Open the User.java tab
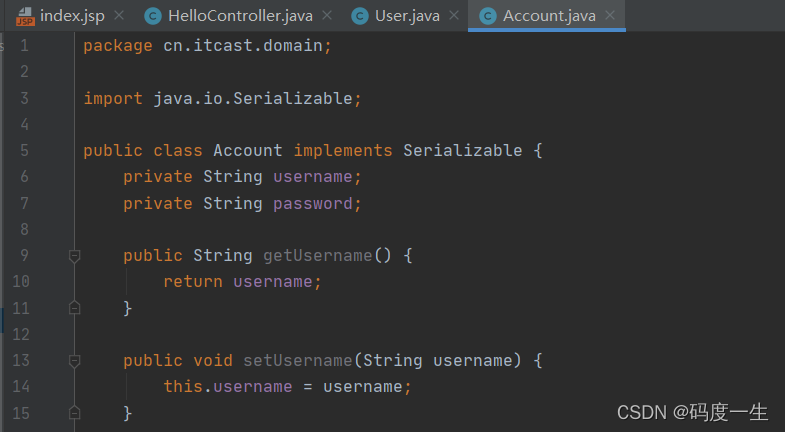 pos(407,16)
